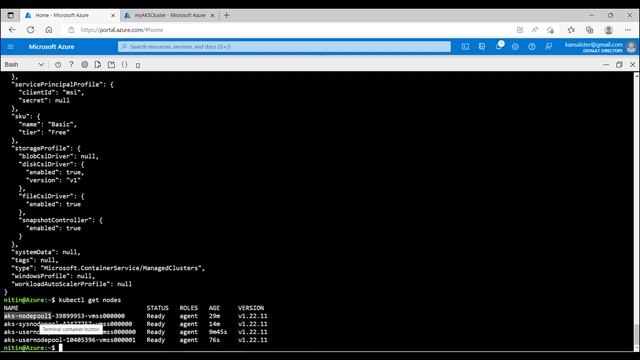Click the Microsoft Azure home link
The height and width of the screenshot is (360, 640).
[x=51, y=47]
